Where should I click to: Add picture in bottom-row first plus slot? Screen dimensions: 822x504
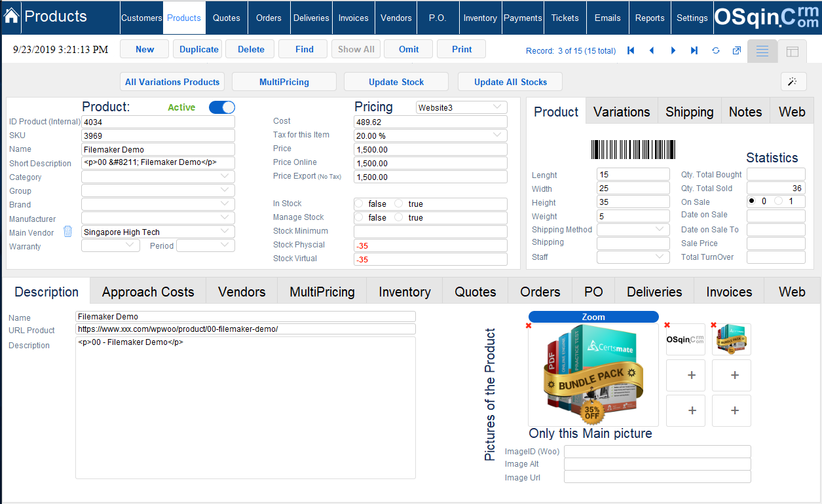(686, 411)
